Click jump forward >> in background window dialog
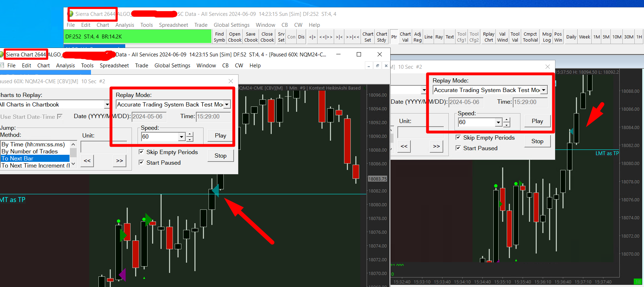The image size is (644, 287). coord(437,146)
